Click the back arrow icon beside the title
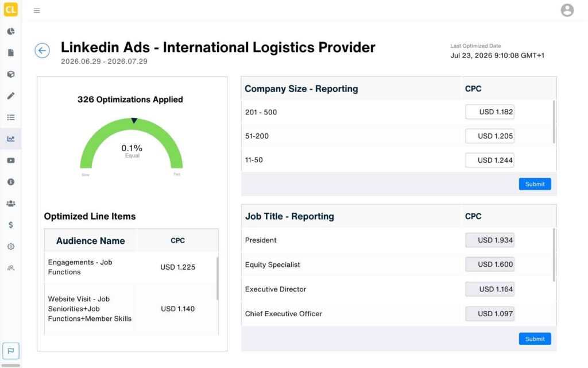Screen dimensions: 588x368 point(42,51)
